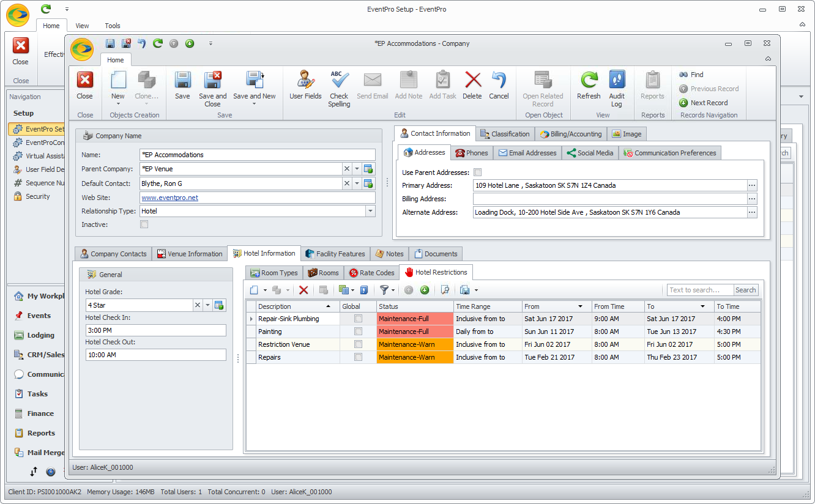Click Find in Records Navigation
Screen dimensions: 815x504
point(691,75)
